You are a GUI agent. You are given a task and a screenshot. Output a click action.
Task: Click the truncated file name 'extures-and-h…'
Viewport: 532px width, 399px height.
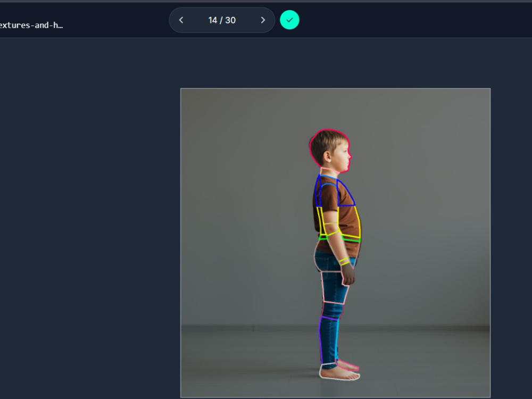tap(31, 25)
